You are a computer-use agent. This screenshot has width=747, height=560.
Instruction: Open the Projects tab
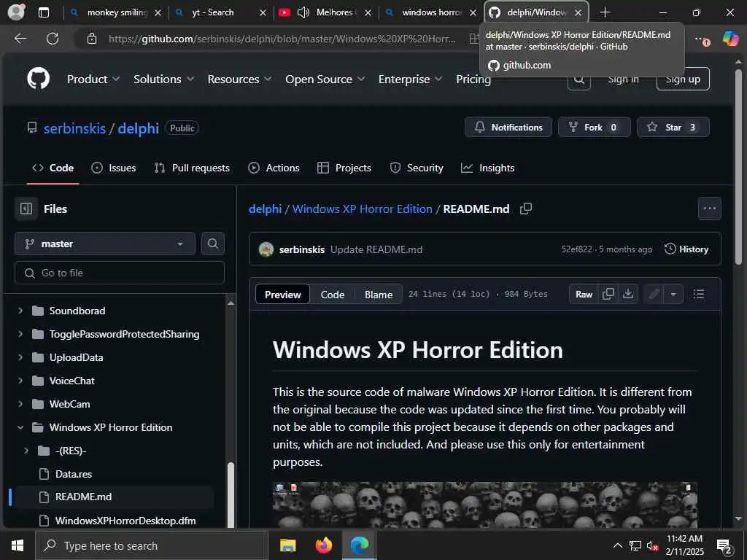(x=344, y=168)
